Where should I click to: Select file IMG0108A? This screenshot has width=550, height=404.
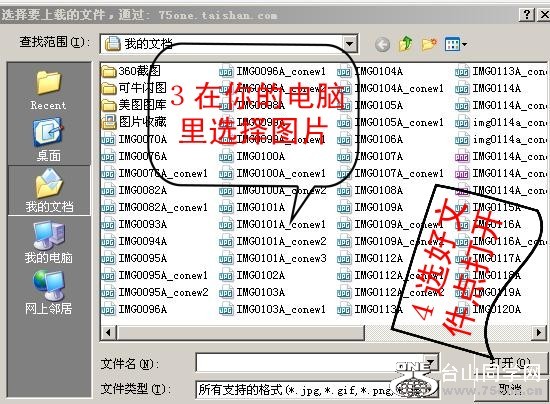(x=370, y=190)
